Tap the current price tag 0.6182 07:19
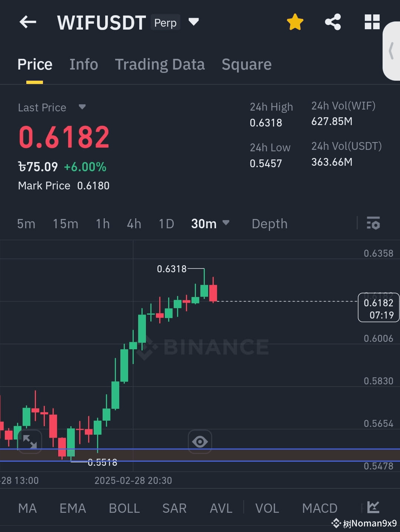The image size is (400, 532). tap(379, 307)
